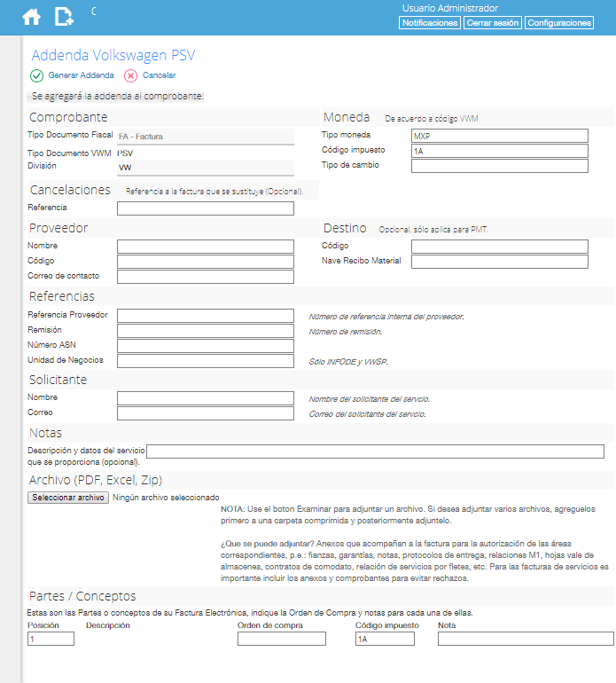
Task: Click the Número de remisión hint
Action: [345, 332]
